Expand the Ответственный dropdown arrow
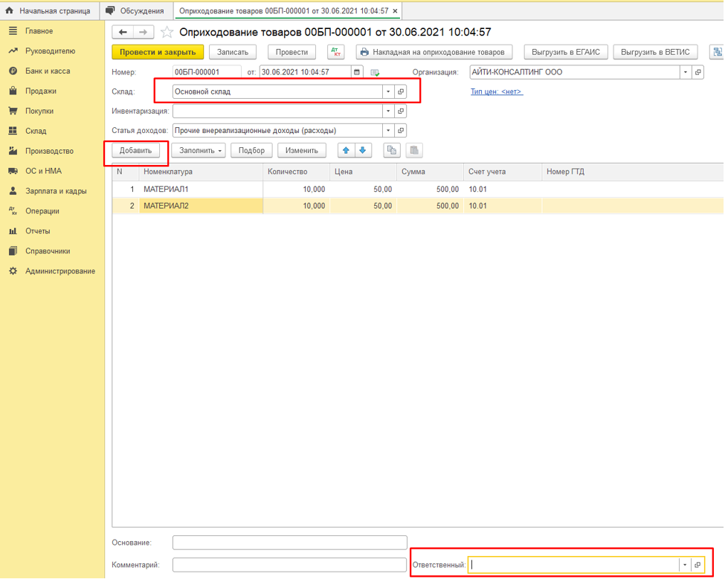Viewport: 728px width, 582px height. 684,565
